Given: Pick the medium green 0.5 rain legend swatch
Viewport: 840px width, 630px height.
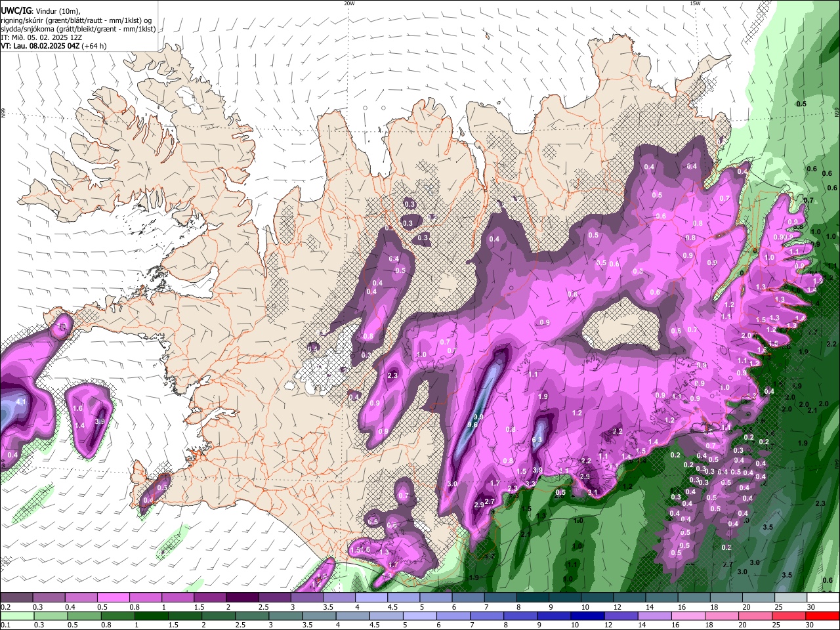Looking at the screenshot, I should pos(85,616).
